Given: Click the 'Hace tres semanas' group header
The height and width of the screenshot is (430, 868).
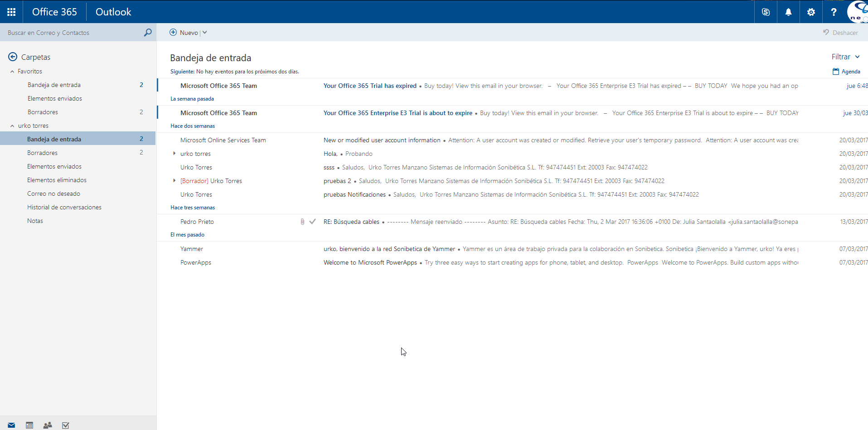Looking at the screenshot, I should [x=193, y=208].
